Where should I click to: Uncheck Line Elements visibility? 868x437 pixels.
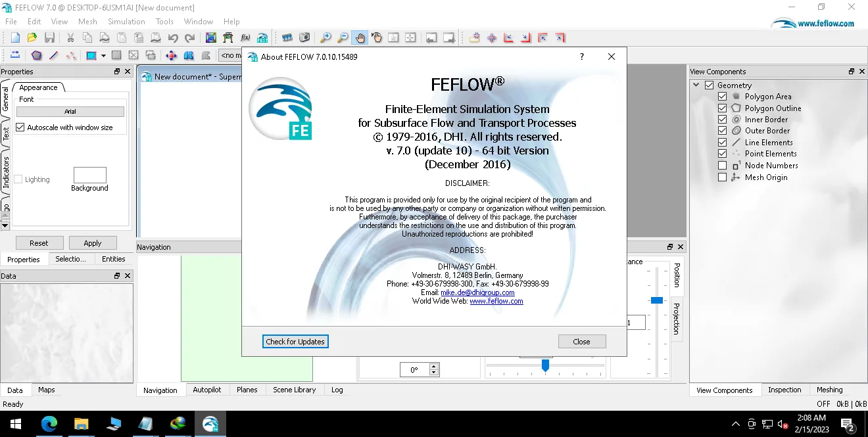coord(722,143)
